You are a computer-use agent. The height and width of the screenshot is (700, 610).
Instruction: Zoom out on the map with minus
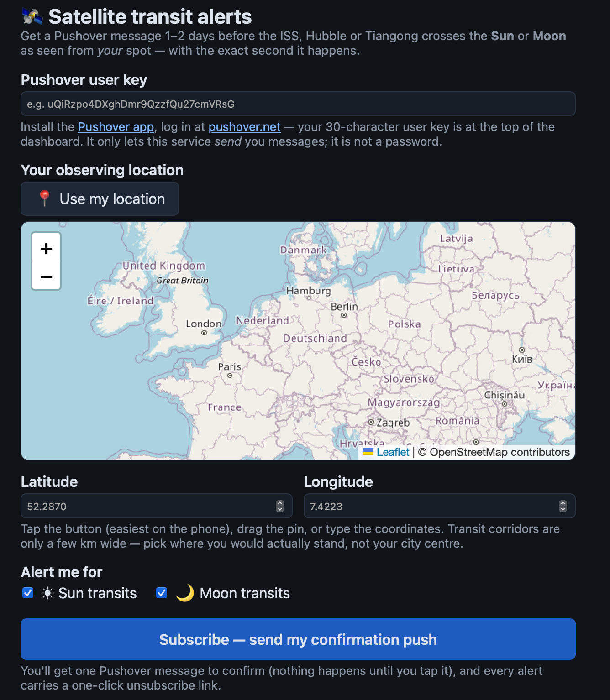46,276
